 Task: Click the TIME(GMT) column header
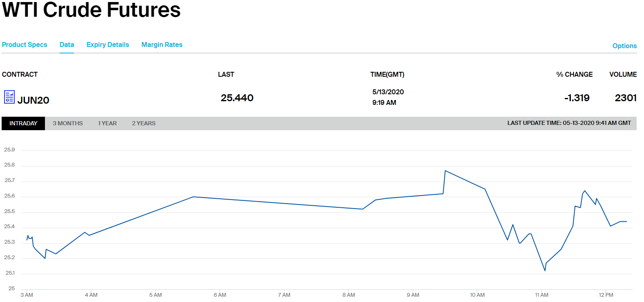(x=387, y=75)
